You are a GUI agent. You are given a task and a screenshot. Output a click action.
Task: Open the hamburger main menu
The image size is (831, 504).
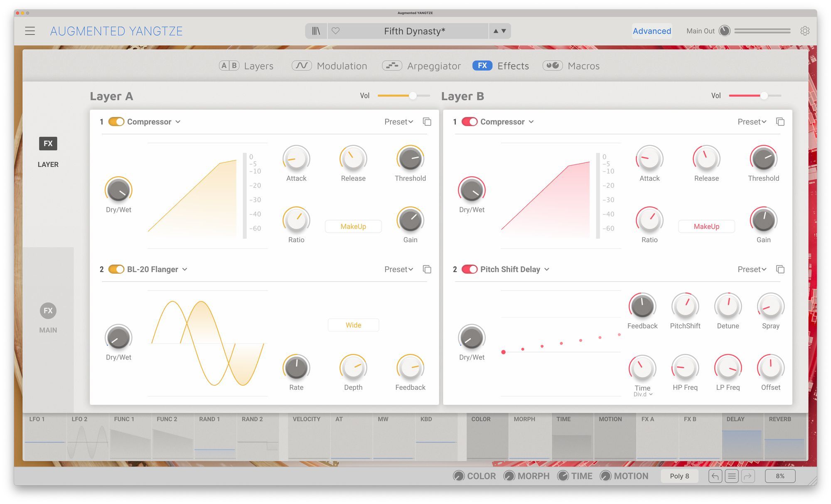(30, 31)
